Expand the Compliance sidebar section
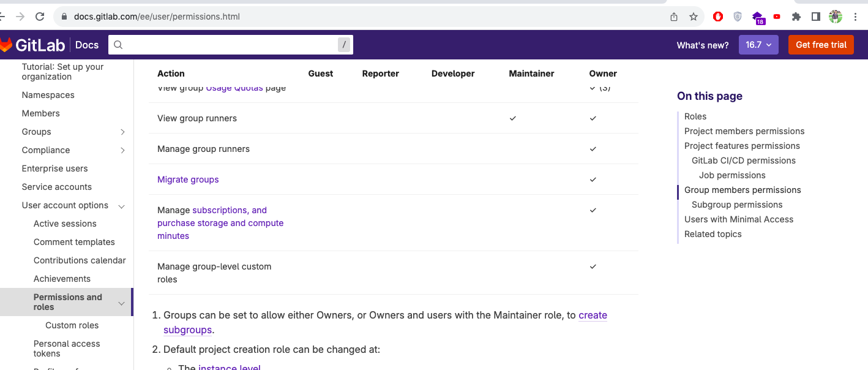This screenshot has width=868, height=370. tap(122, 150)
